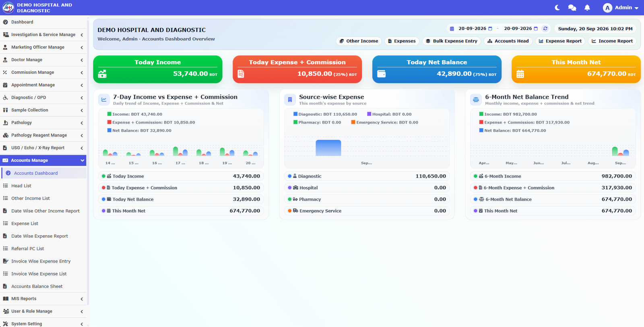
Task: Click the Pathology microscope icon
Action: [x=5, y=123]
